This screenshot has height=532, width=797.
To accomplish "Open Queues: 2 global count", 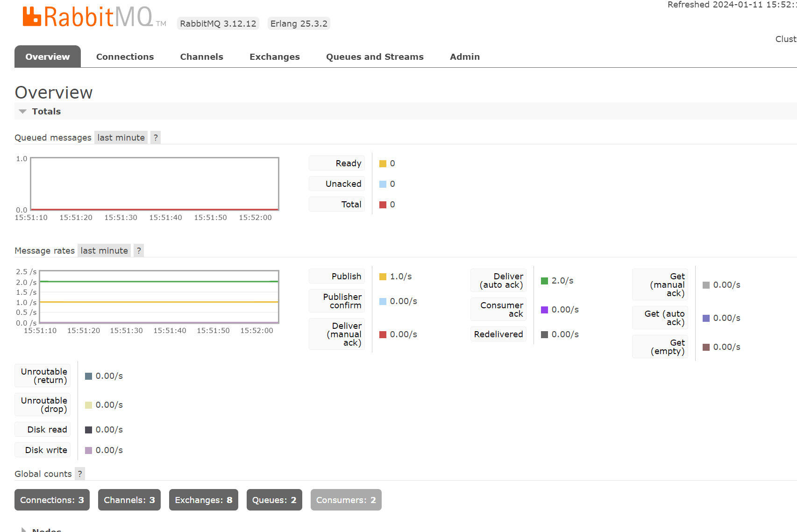I will click(x=274, y=500).
